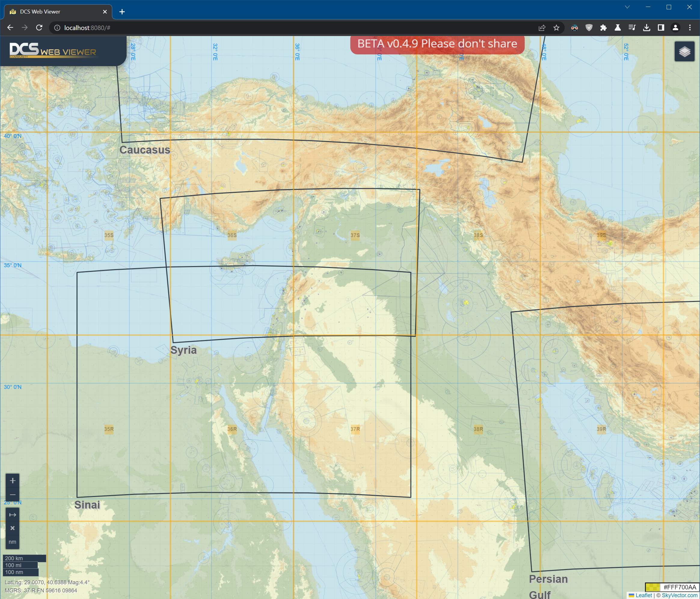Click the MGRS coordinate readout
The width and height of the screenshot is (700, 599).
(x=41, y=591)
